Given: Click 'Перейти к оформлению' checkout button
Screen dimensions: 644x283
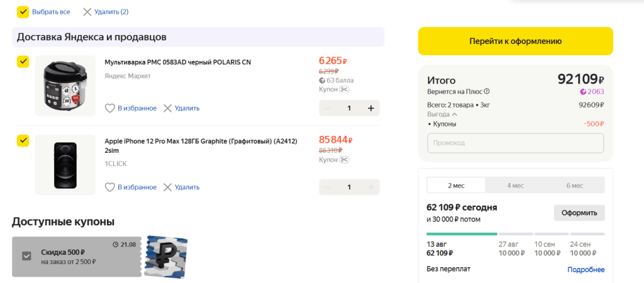Looking at the screenshot, I should coord(515,42).
